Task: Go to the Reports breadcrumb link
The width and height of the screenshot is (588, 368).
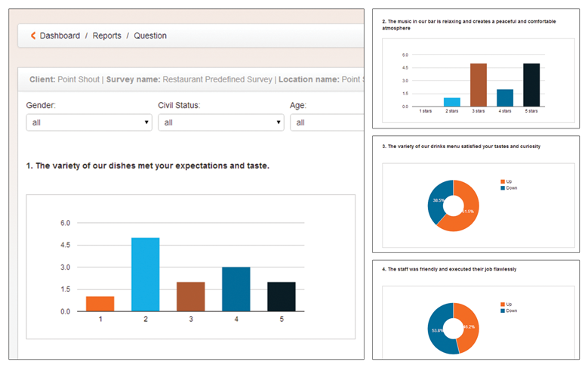Action: [106, 36]
